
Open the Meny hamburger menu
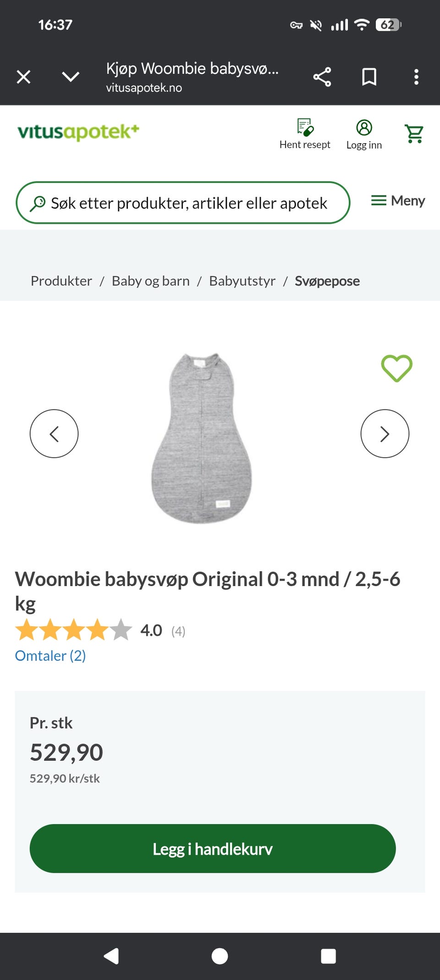pyautogui.click(x=398, y=200)
